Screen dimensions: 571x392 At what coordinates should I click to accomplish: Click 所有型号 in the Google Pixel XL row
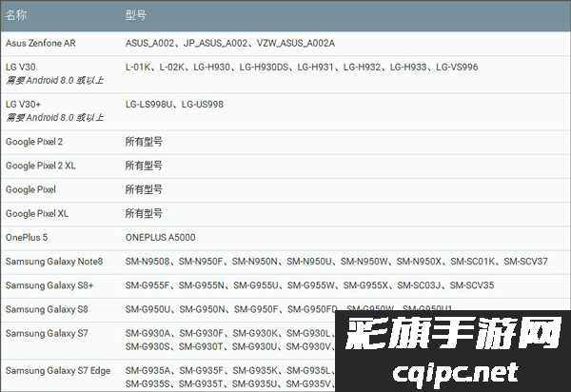[x=144, y=213]
